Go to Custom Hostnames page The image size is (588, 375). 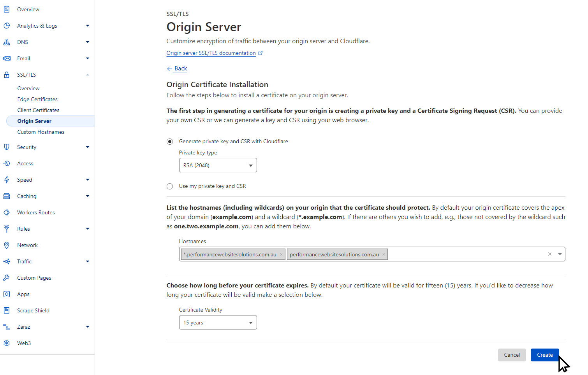tap(41, 132)
